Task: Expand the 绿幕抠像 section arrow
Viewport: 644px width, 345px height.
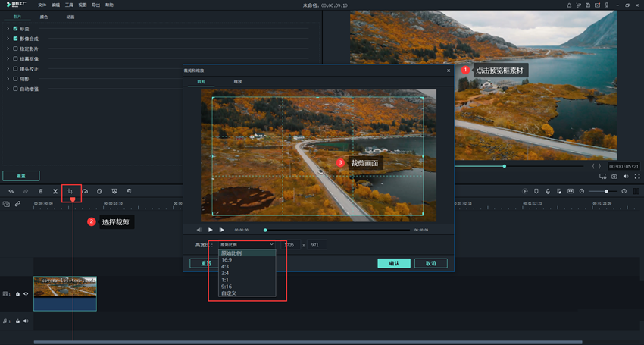Action: pyautogui.click(x=8, y=59)
